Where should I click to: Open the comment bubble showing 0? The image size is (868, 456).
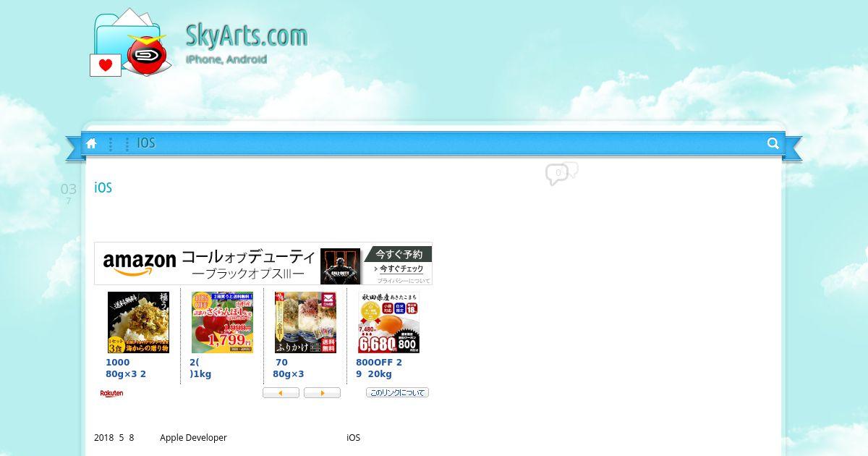556,174
